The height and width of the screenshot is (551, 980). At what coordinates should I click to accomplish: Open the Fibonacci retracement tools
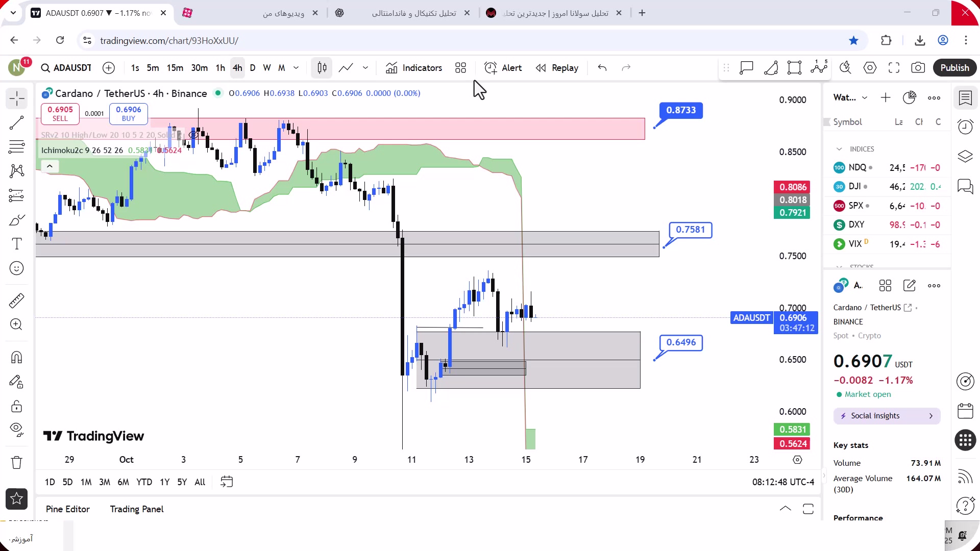(x=16, y=147)
